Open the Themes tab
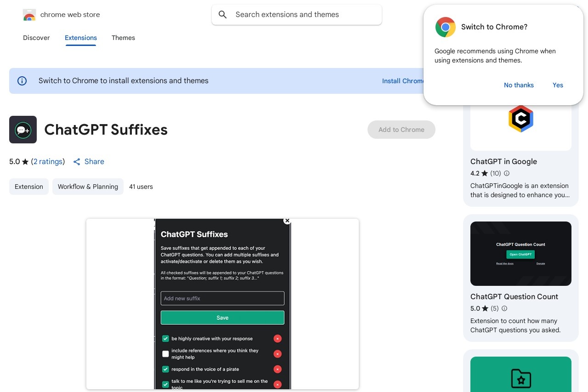Viewport: 588px width, 392px height. [123, 38]
